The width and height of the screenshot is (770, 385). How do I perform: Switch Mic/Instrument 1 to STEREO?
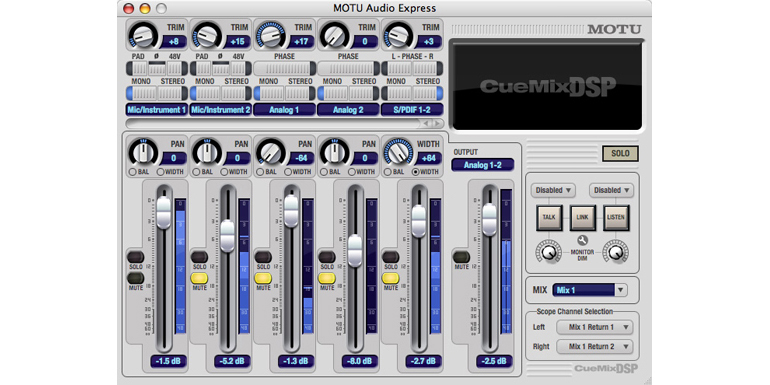(x=173, y=93)
